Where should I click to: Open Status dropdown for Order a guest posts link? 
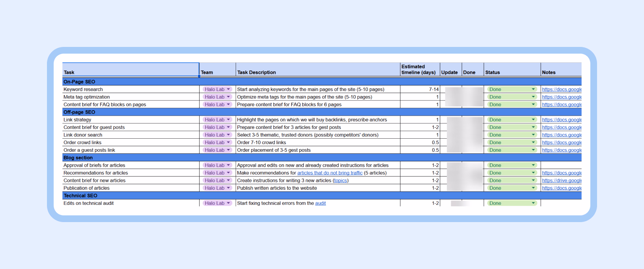click(512, 150)
